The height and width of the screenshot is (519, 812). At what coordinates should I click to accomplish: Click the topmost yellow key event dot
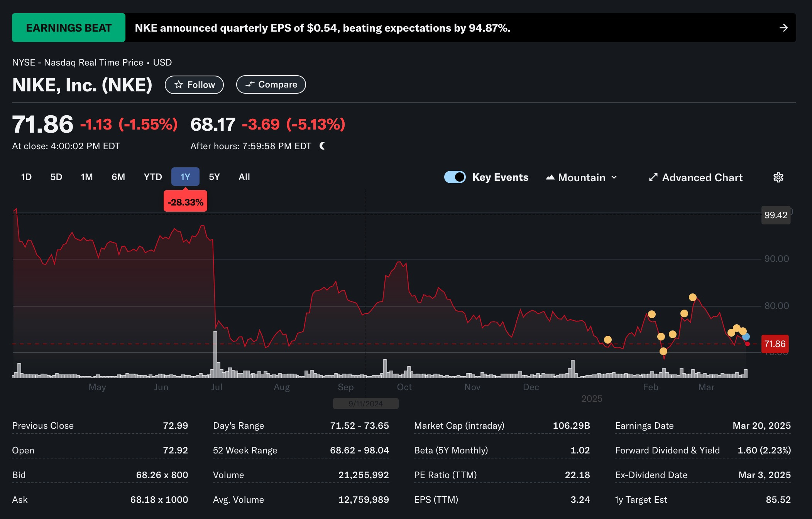(x=693, y=297)
